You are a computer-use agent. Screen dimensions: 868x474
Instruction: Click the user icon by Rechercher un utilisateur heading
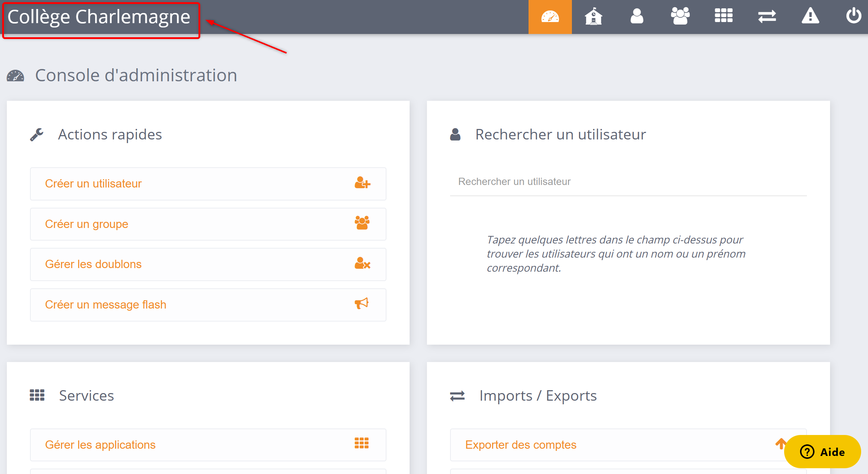pos(455,134)
